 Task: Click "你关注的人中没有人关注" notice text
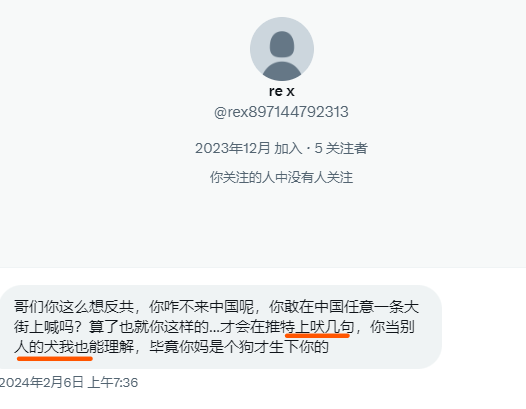[x=281, y=177]
